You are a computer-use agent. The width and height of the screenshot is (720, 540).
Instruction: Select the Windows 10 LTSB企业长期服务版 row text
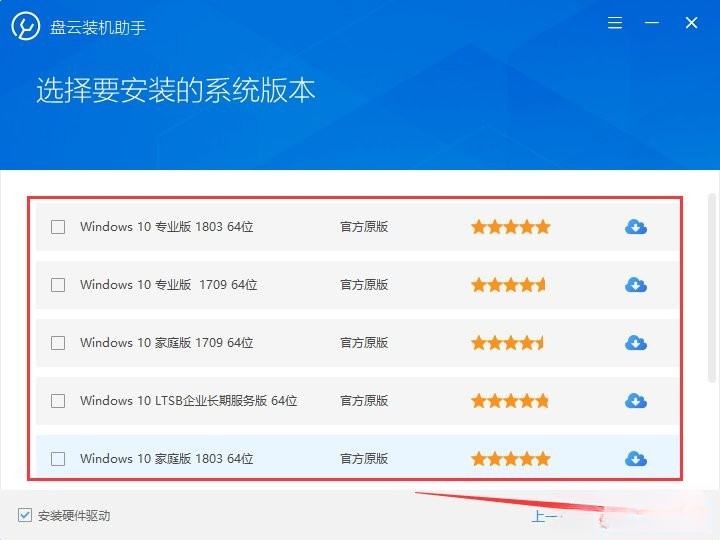188,401
